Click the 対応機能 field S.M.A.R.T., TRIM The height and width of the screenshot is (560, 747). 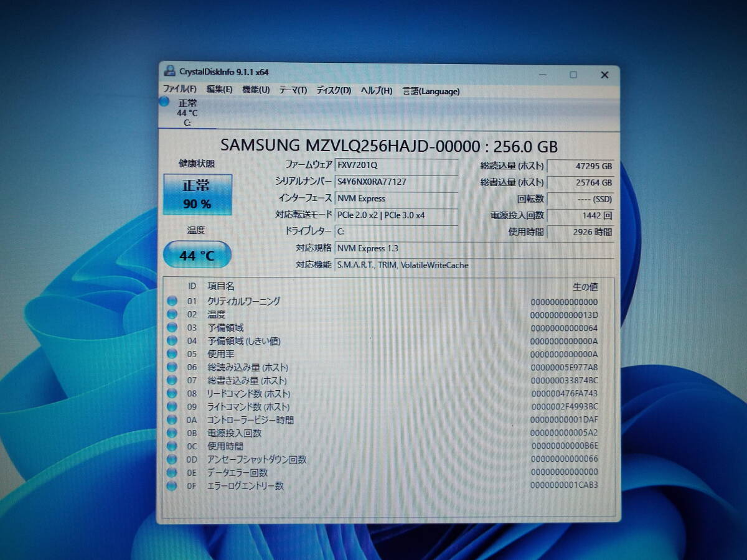coord(474,265)
